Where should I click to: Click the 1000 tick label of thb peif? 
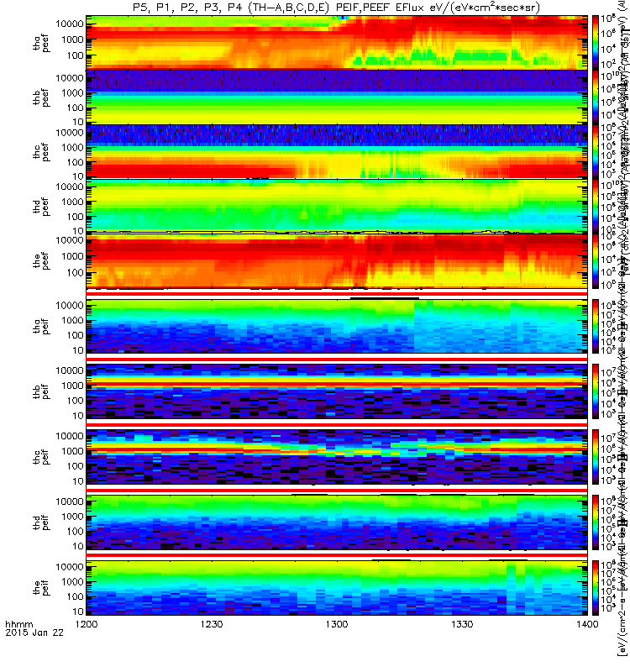[72, 386]
